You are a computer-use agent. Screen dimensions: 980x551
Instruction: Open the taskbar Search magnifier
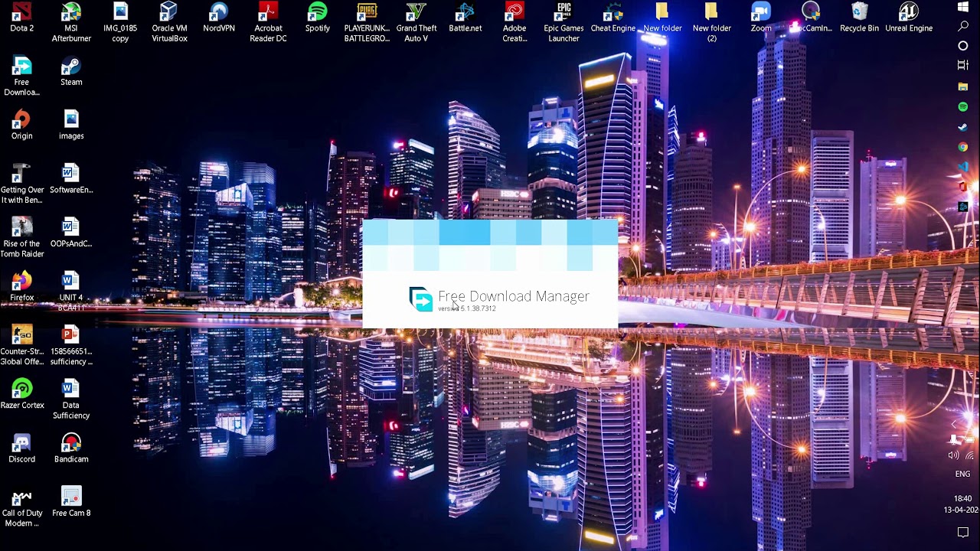coord(963,26)
